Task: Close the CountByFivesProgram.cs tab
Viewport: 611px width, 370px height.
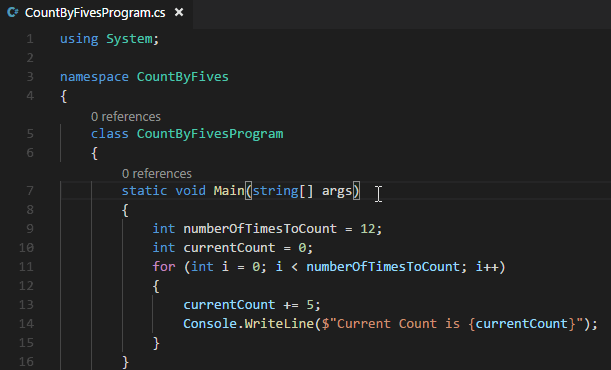Action: click(179, 12)
